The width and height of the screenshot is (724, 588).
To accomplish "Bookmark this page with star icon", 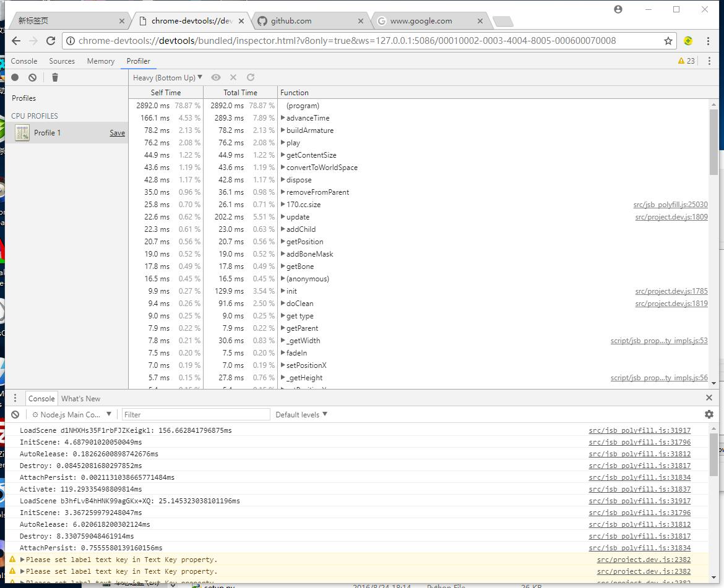I will (668, 41).
